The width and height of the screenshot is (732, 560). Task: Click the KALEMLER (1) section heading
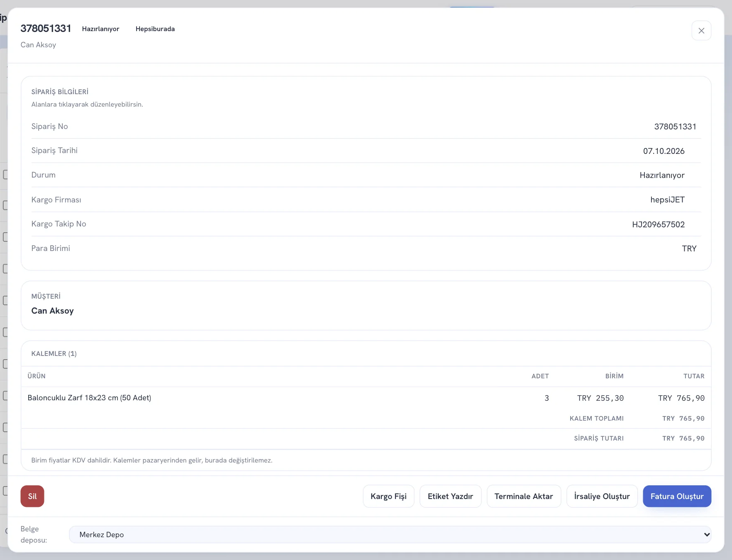(54, 353)
